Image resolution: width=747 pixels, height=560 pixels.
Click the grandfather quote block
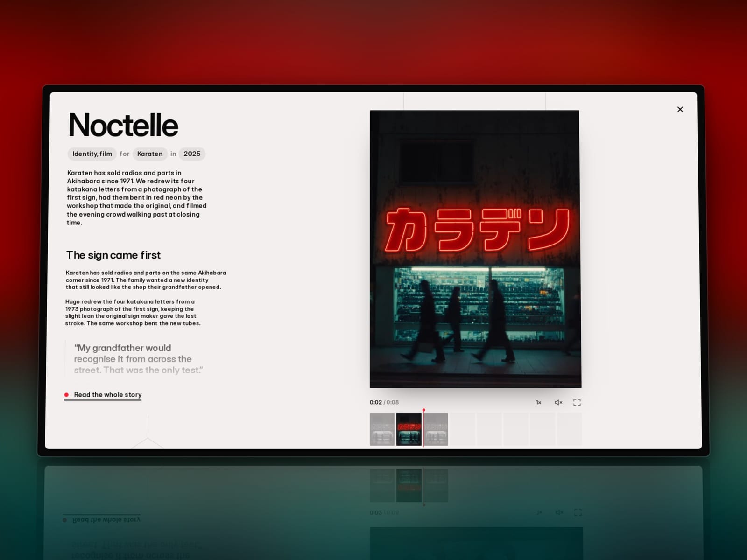(x=135, y=358)
